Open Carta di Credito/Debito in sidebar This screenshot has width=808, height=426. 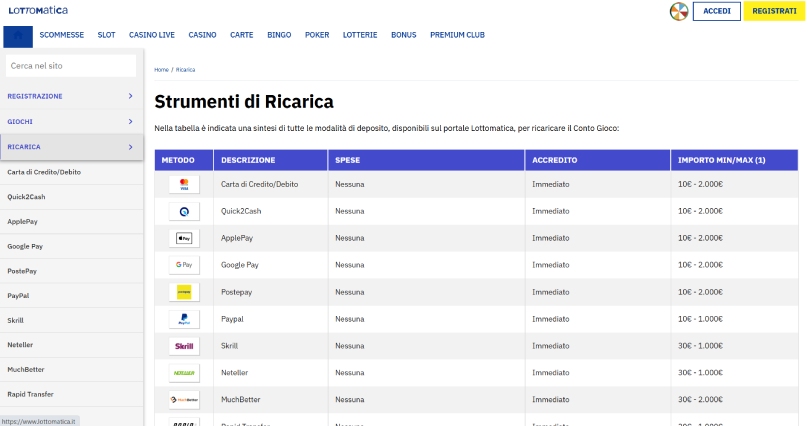(x=72, y=172)
